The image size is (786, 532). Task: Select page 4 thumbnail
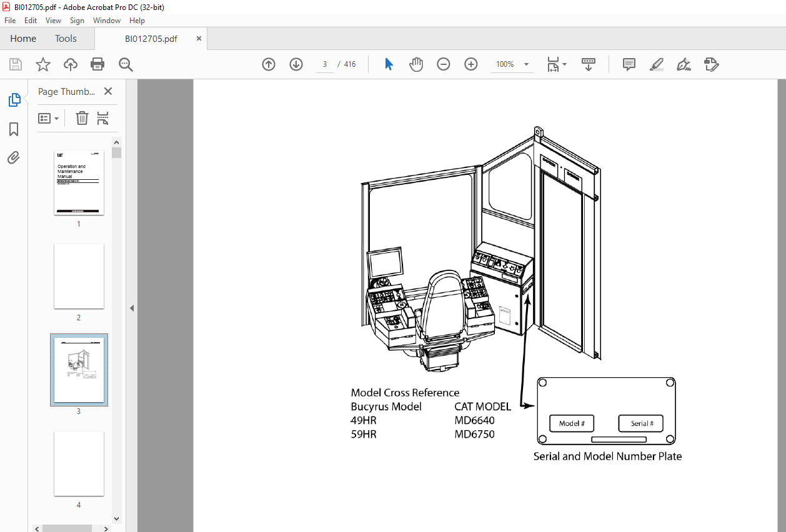point(79,464)
